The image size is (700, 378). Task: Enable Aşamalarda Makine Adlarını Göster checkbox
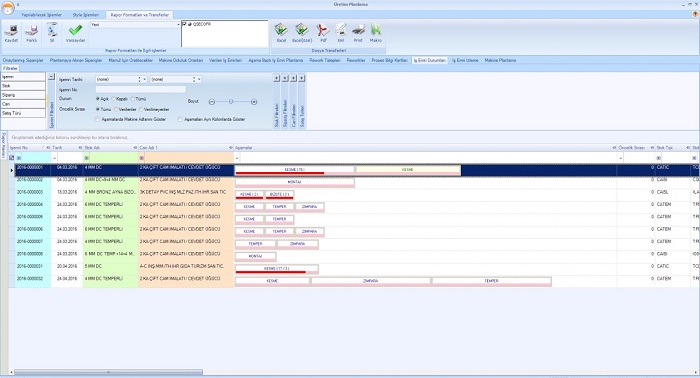pos(98,120)
